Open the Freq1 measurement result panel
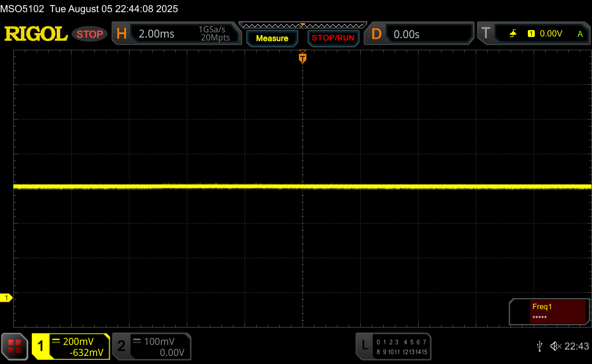The width and height of the screenshot is (592, 364). 558,311
